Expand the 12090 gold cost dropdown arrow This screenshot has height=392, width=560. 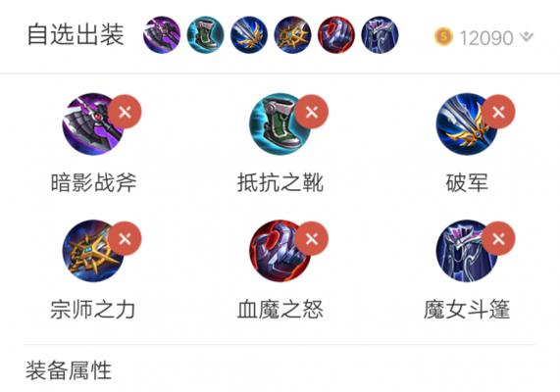[527, 36]
